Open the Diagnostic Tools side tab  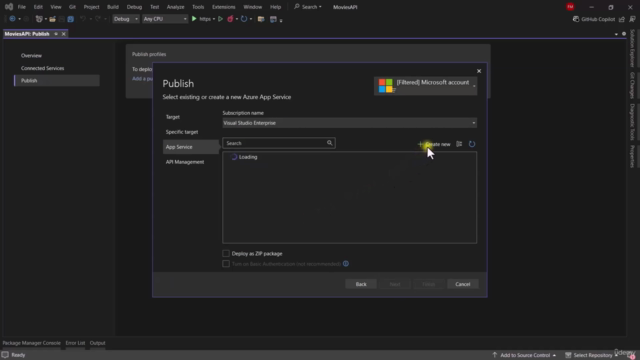click(x=632, y=122)
